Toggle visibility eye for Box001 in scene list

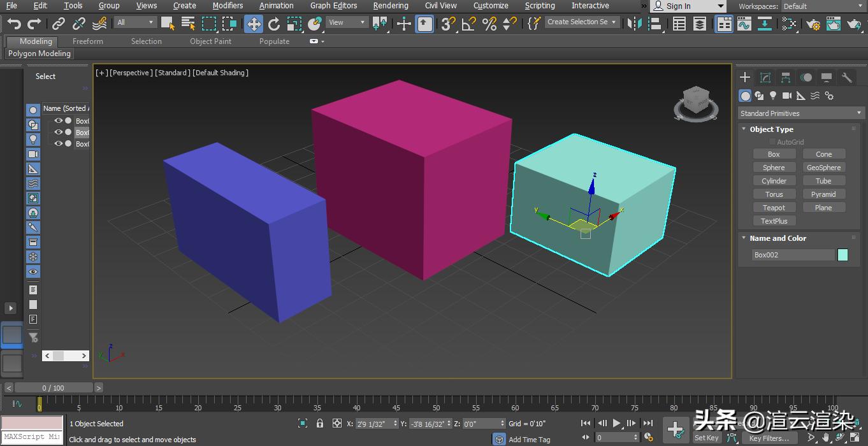[x=58, y=120]
